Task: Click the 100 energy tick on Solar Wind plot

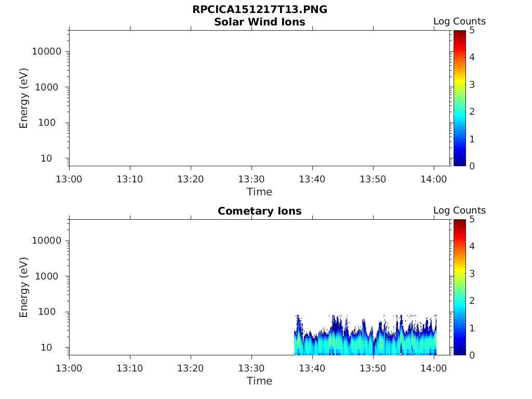Action: pyautogui.click(x=47, y=123)
